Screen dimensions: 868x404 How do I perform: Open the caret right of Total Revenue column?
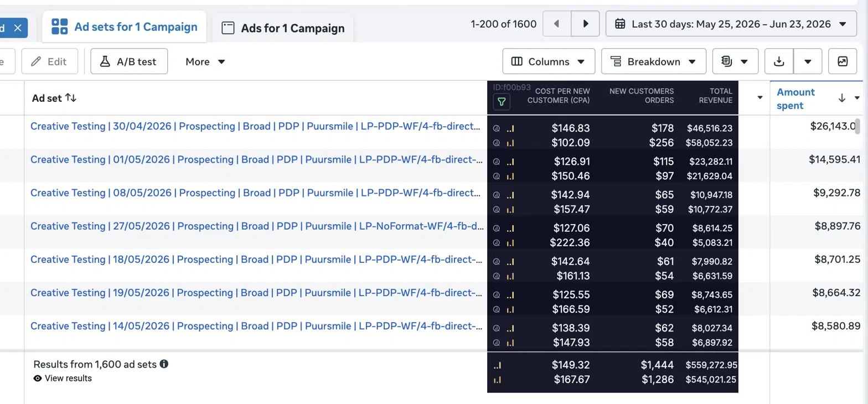760,98
